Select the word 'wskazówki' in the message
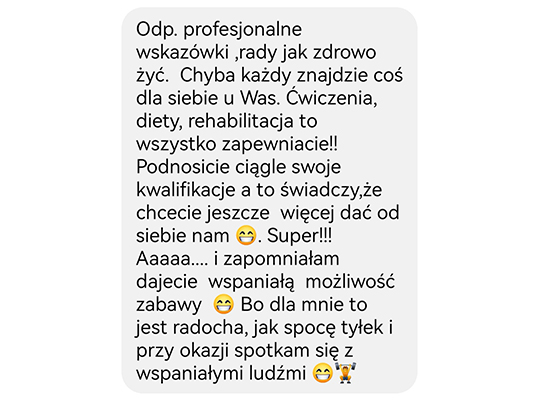This screenshot has height=404, width=540. tap(183, 52)
